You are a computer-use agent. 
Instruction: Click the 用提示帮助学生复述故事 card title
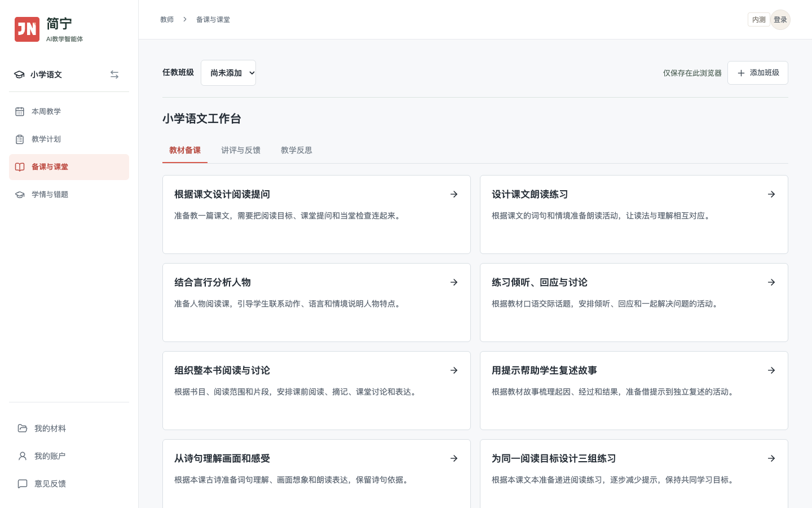(x=545, y=370)
